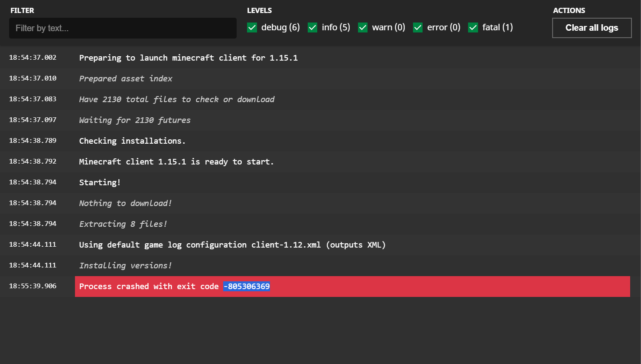Toggle the error level checkbox
This screenshot has width=641, height=364.
coord(418,28)
